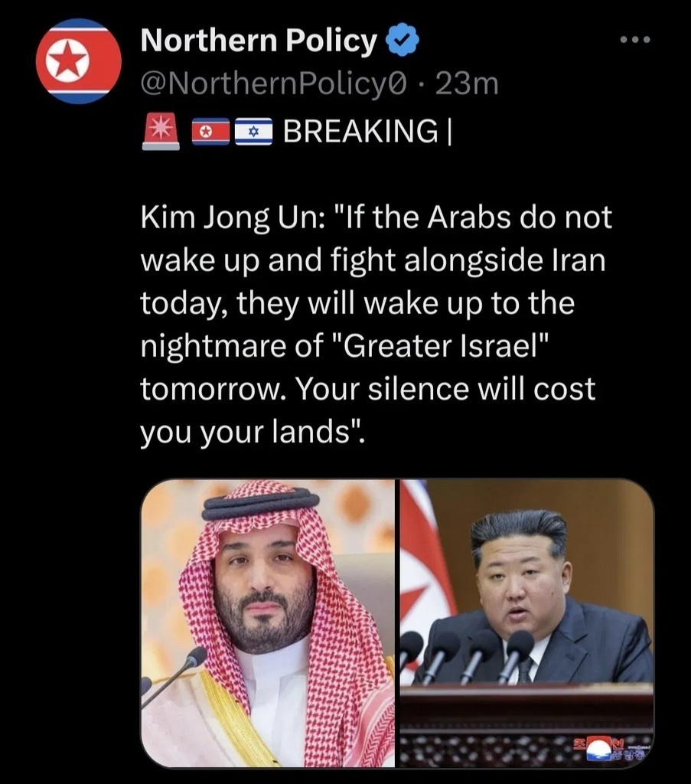
Task: Open the Northern Policy profile avatar
Action: [79, 61]
